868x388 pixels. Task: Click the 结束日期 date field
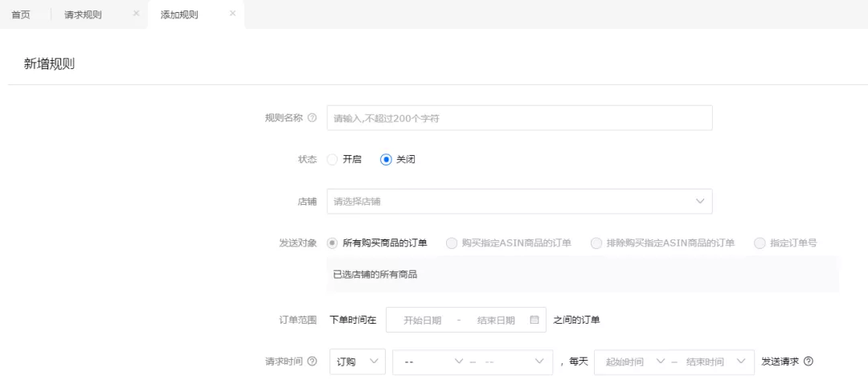pyautogui.click(x=496, y=320)
